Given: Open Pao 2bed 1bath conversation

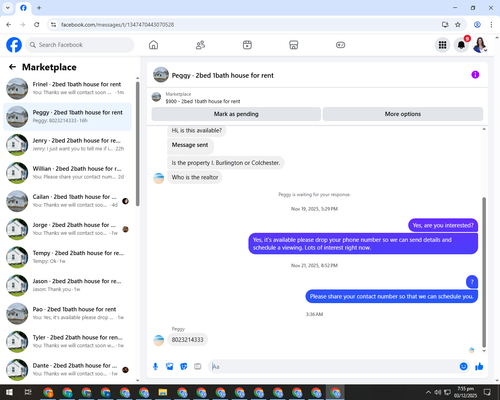Looking at the screenshot, I should coord(67,313).
